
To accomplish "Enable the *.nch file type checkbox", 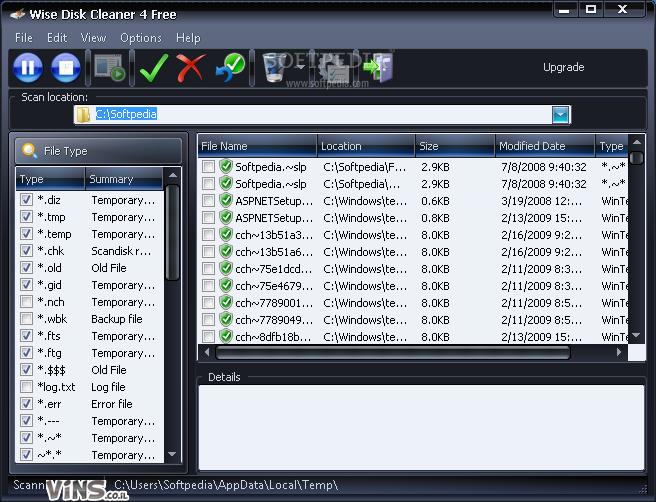I will click(26, 302).
